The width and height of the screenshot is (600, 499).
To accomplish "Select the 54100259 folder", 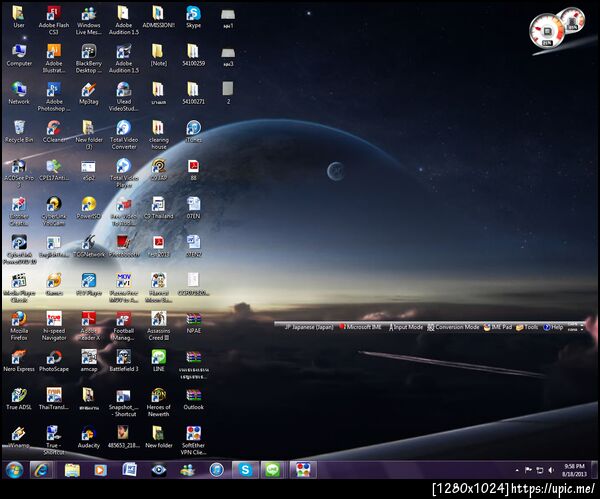I will click(193, 55).
